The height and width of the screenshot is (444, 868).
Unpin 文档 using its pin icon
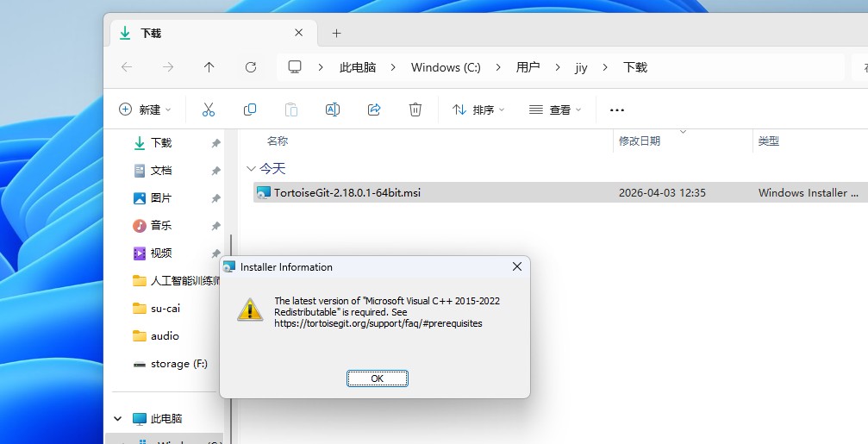point(215,171)
